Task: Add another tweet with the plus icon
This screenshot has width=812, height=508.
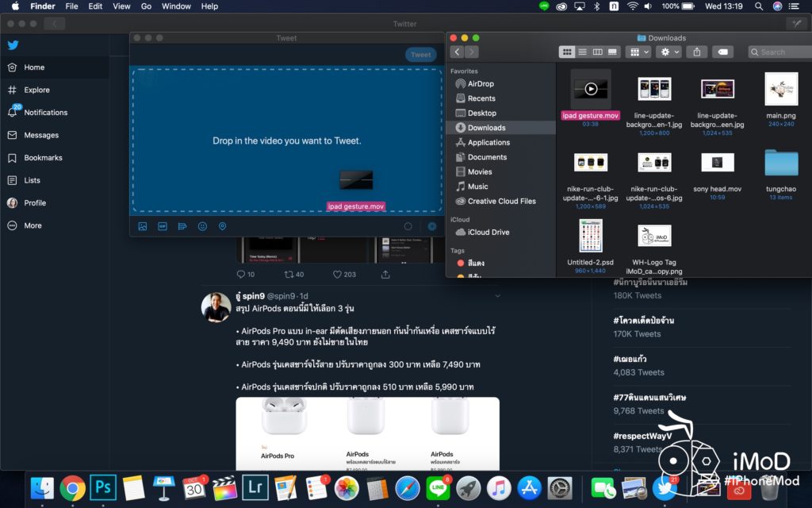Action: pyautogui.click(x=432, y=226)
